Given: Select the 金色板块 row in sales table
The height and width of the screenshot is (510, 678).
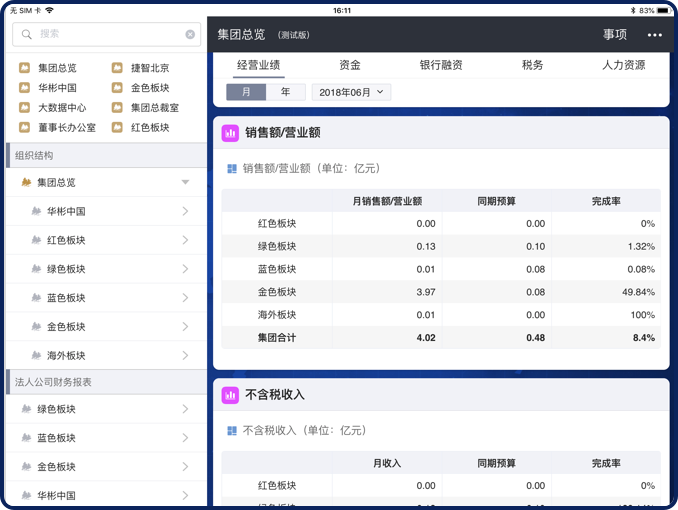Looking at the screenshot, I should [441, 292].
